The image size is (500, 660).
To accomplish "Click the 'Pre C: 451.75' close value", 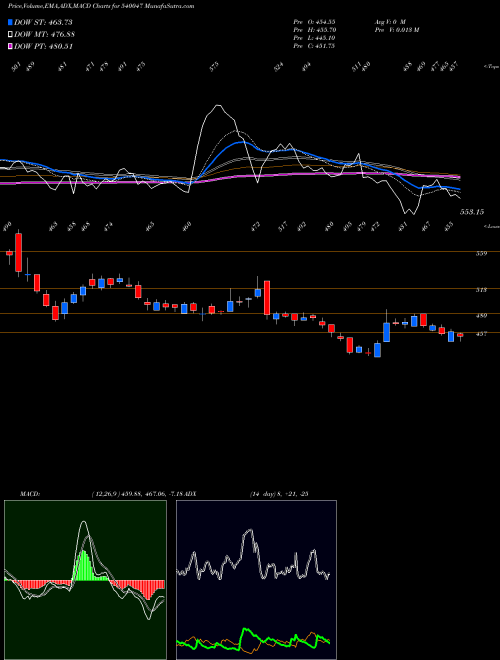I will click(x=314, y=46).
